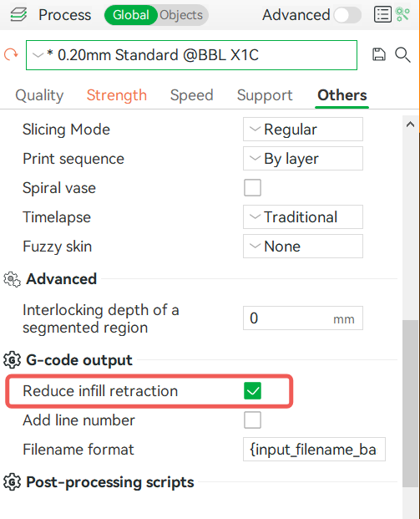This screenshot has width=420, height=519.
Task: Enable the Spiral vase checkbox
Action: (x=252, y=188)
